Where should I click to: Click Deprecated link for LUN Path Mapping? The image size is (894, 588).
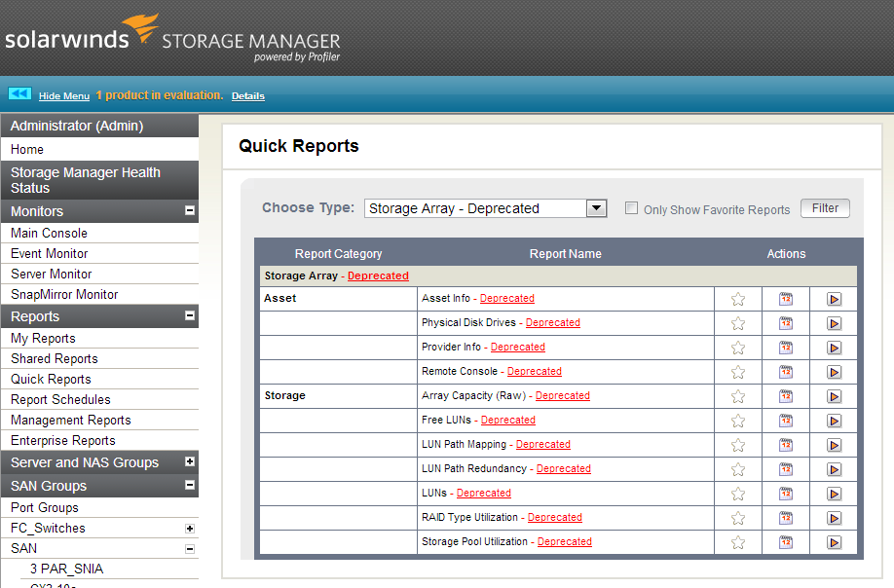[542, 445]
